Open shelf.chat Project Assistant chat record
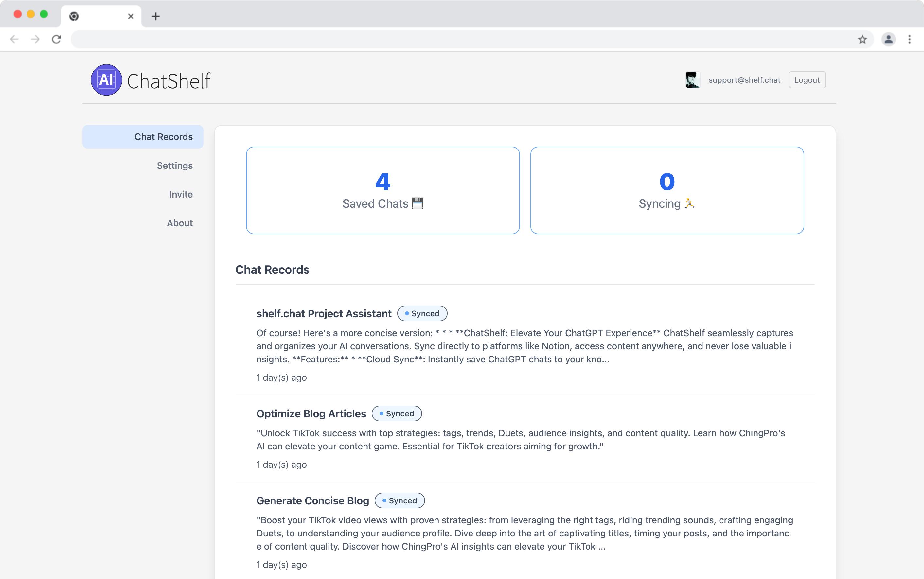This screenshot has width=924, height=579. coord(324,314)
